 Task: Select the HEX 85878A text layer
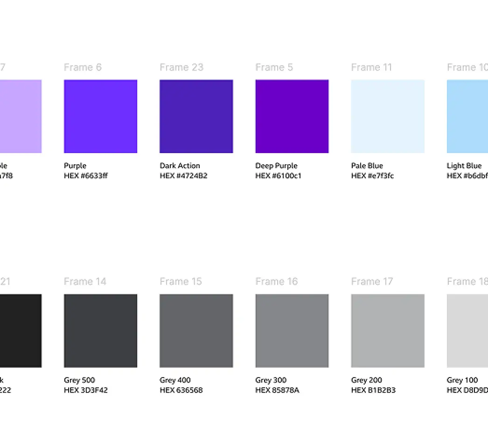click(277, 390)
